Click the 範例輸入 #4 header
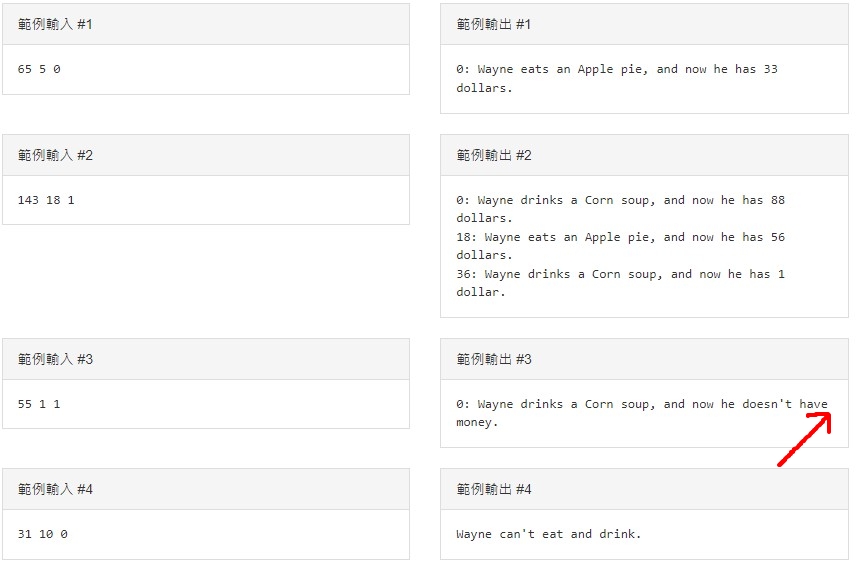Screen dimensions: 862x571 (55, 489)
